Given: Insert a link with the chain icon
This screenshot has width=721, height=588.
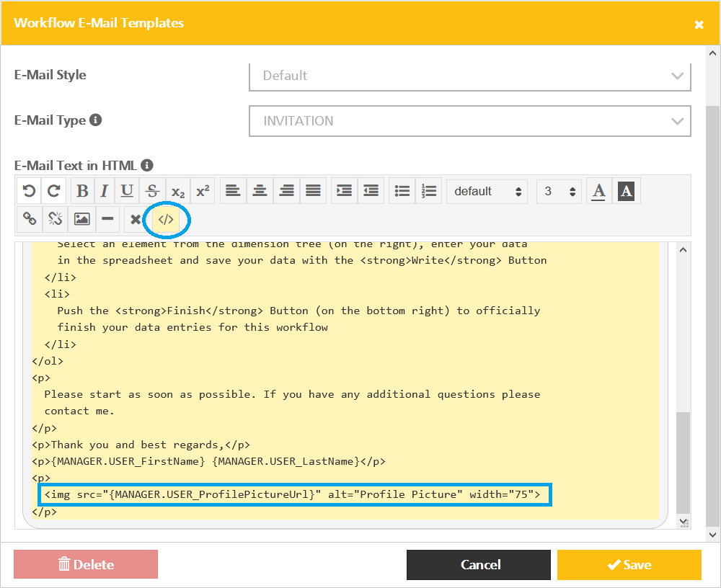Looking at the screenshot, I should click(x=30, y=219).
